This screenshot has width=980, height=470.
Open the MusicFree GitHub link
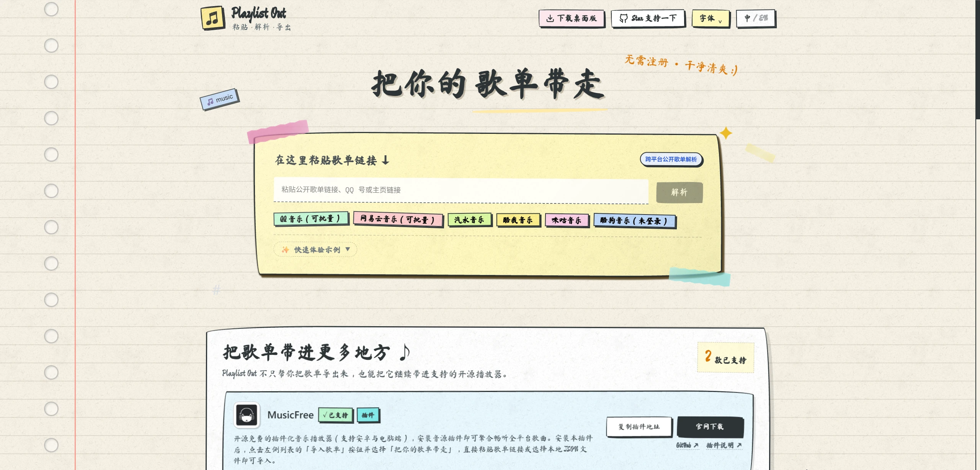(687, 445)
